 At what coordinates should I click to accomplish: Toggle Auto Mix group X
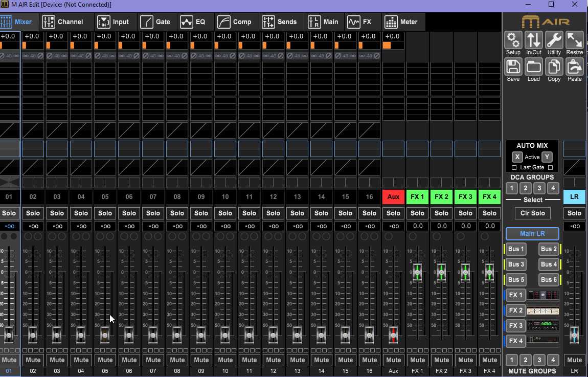click(517, 157)
